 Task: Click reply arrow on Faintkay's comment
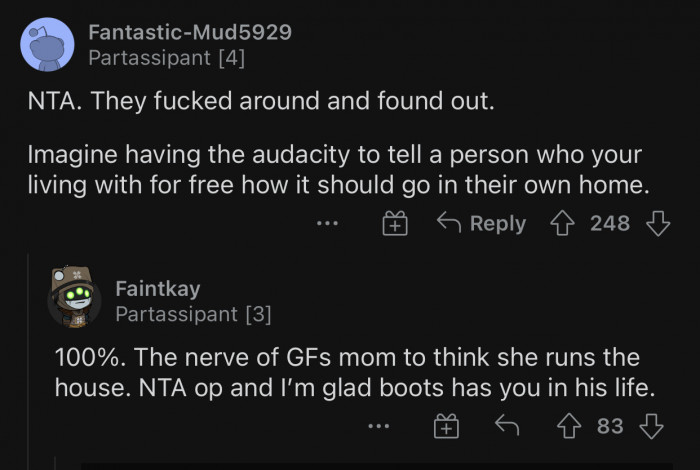tap(506, 427)
